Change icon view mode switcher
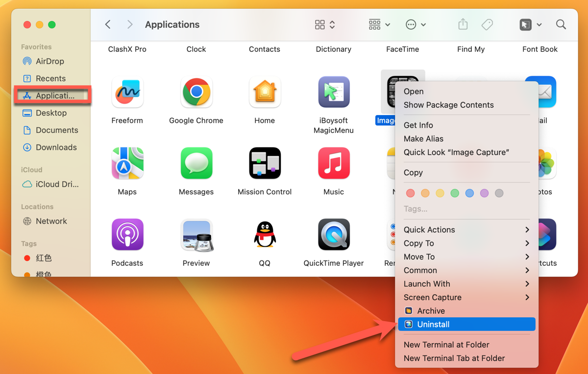The width and height of the screenshot is (588, 374). (325, 24)
